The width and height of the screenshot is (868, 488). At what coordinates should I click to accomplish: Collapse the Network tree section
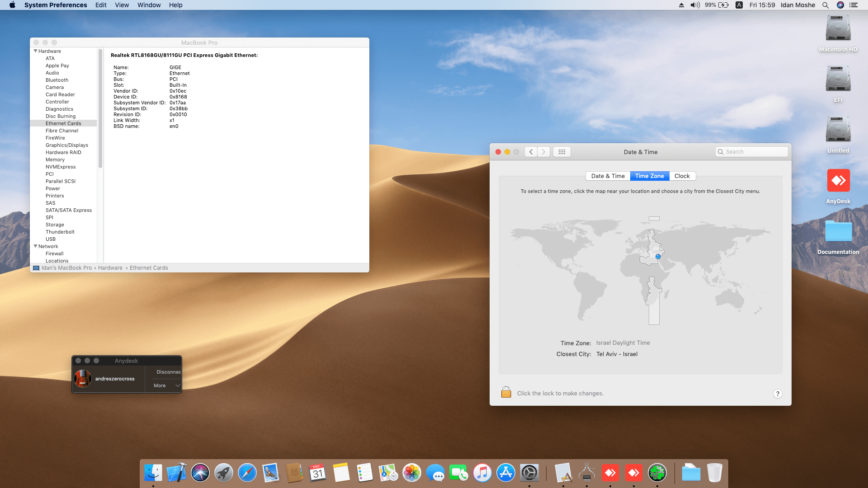[x=35, y=246]
